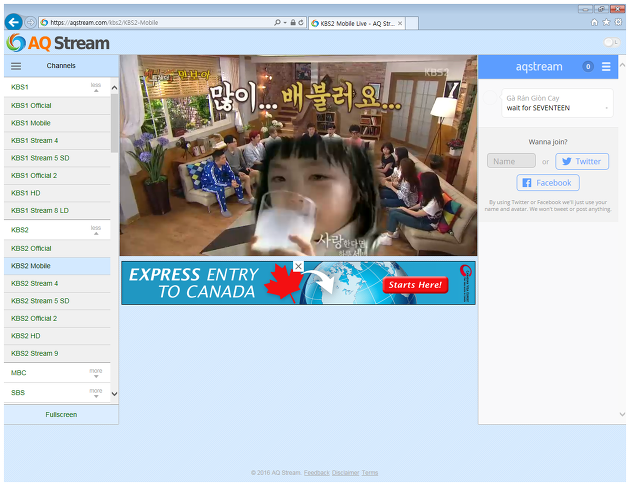
Task: Toggle the hamburger menu beside Channels
Action: coord(16,66)
